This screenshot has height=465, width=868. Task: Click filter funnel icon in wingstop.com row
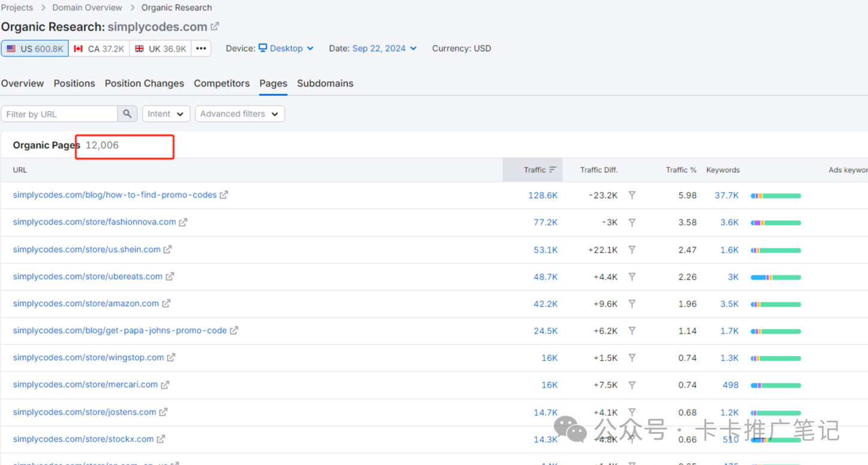[x=632, y=358]
